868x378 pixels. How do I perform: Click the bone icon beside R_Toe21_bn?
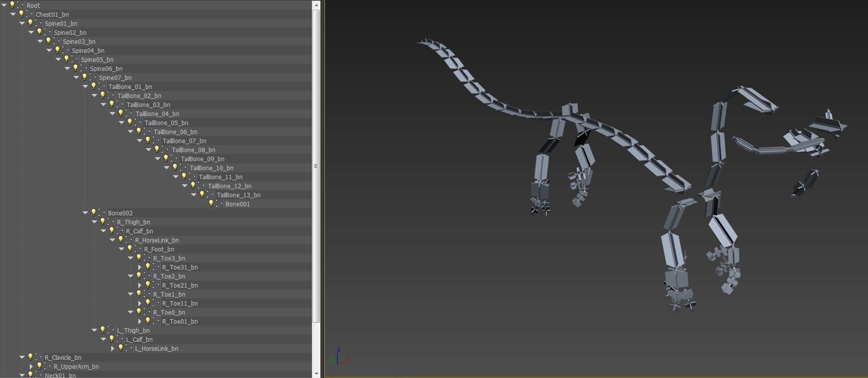[156, 285]
